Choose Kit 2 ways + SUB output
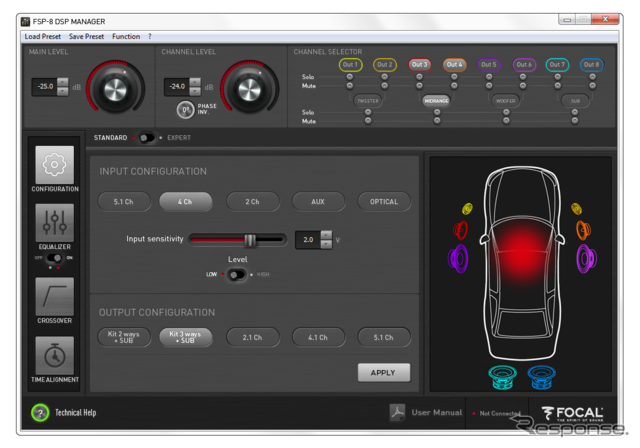 pyautogui.click(x=124, y=337)
